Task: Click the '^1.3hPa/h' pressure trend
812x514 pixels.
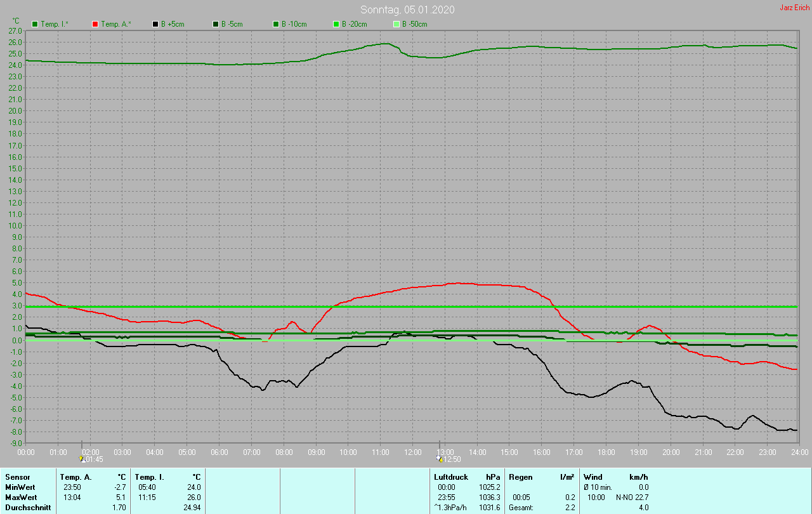Action: (450, 507)
